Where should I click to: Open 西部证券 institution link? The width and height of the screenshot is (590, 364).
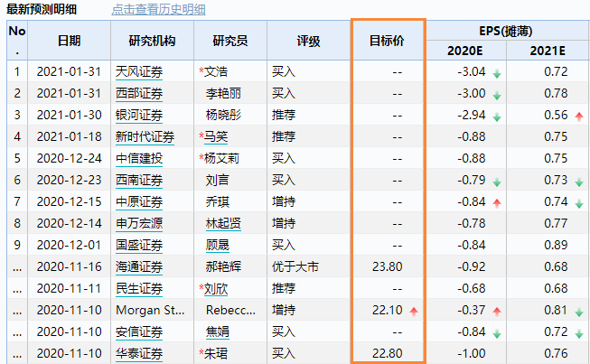click(139, 94)
